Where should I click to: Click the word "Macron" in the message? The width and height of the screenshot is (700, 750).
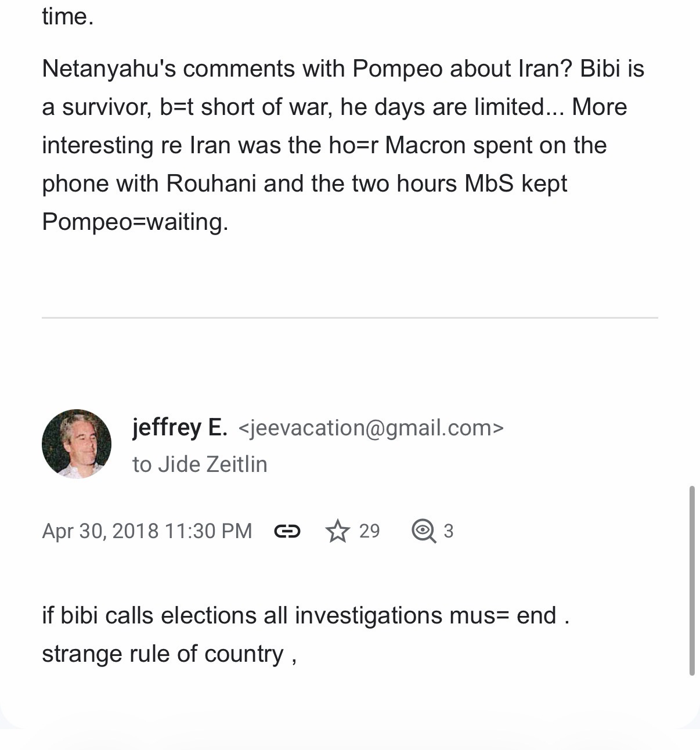pyautogui.click(x=425, y=145)
